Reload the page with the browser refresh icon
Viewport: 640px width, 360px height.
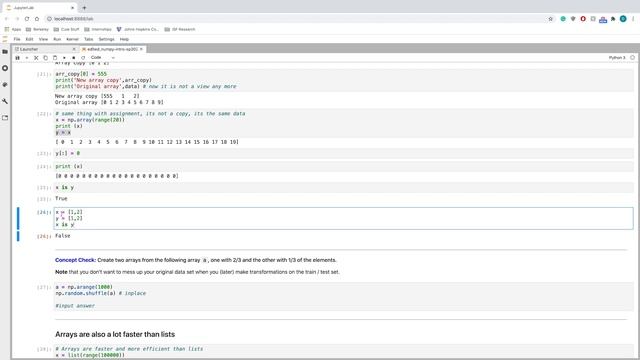tap(27, 19)
